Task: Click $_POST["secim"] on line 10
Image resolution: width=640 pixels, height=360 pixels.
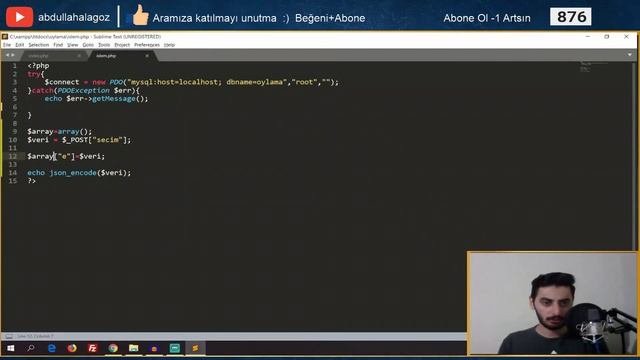Action: [95, 140]
